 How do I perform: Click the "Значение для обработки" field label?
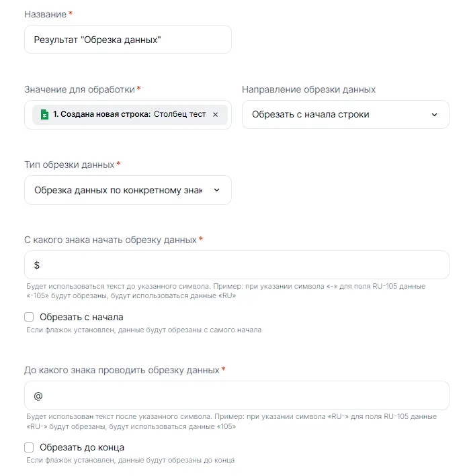(79, 89)
